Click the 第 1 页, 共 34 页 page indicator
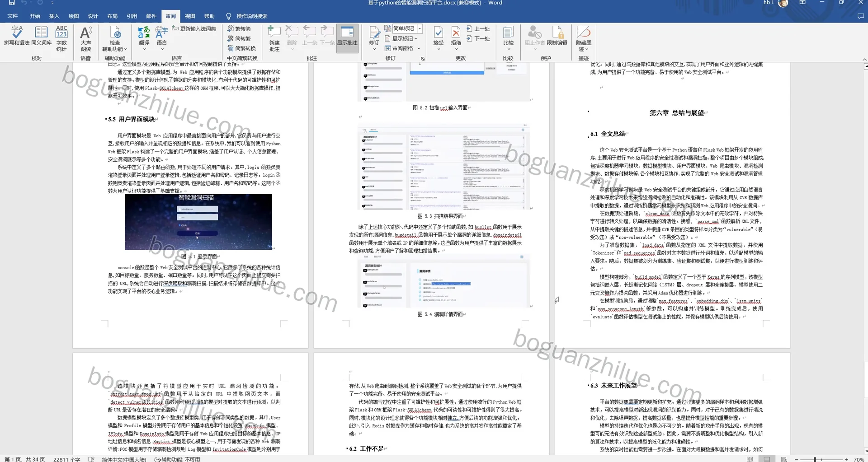 (25, 459)
